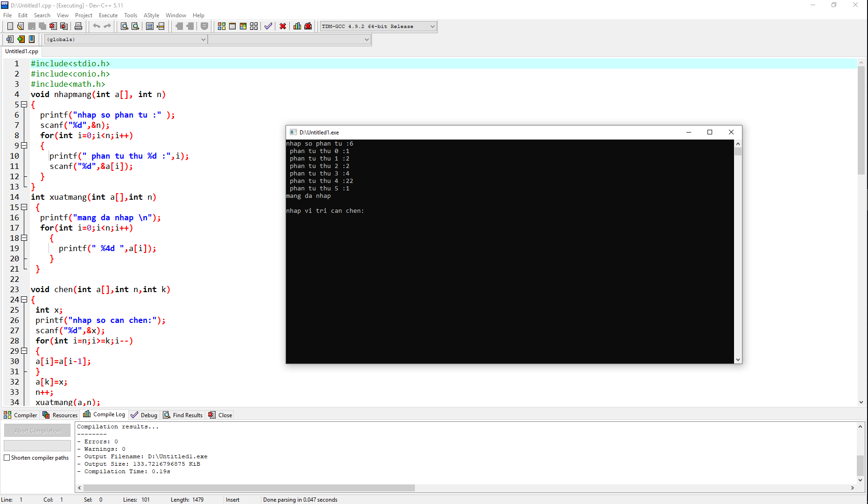
Task: Click 'nhap vi tri can chen:' console prompt
Action: pyautogui.click(x=325, y=211)
